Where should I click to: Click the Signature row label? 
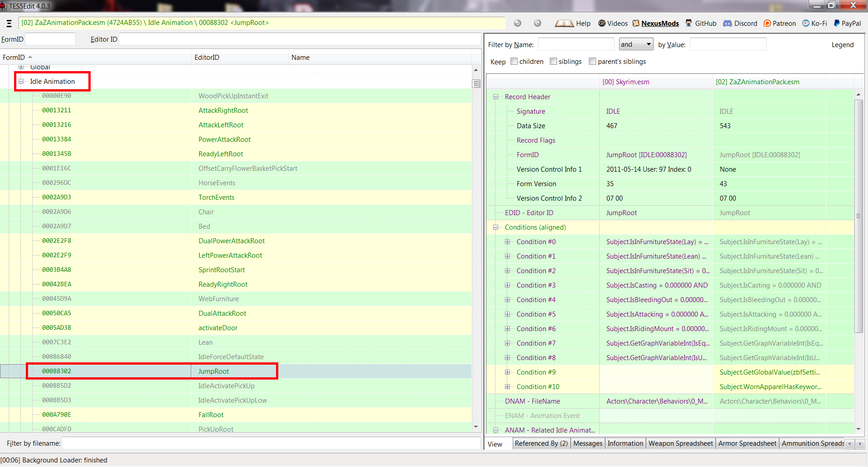click(531, 111)
